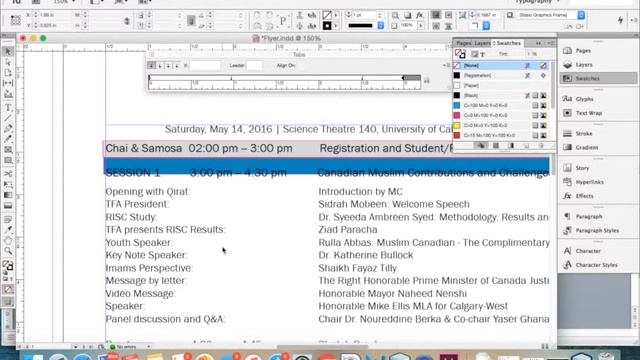The width and height of the screenshot is (640, 360).
Task: Select the [Black] swatch
Action: (501, 96)
